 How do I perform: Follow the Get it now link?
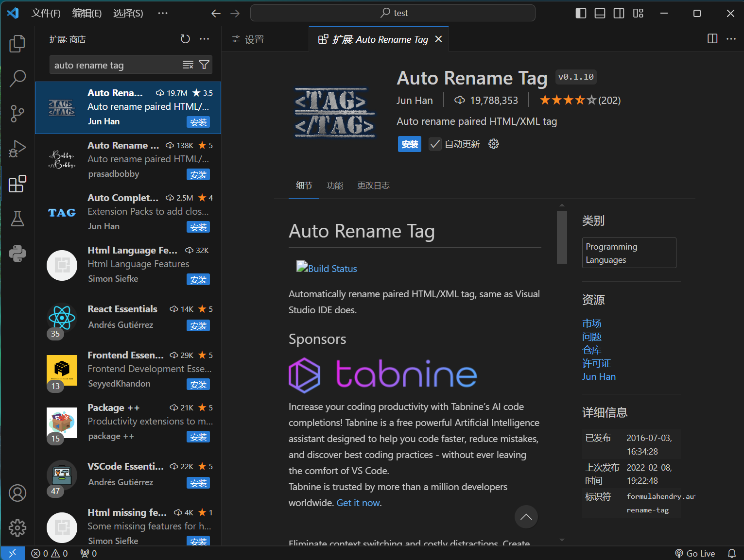358,503
